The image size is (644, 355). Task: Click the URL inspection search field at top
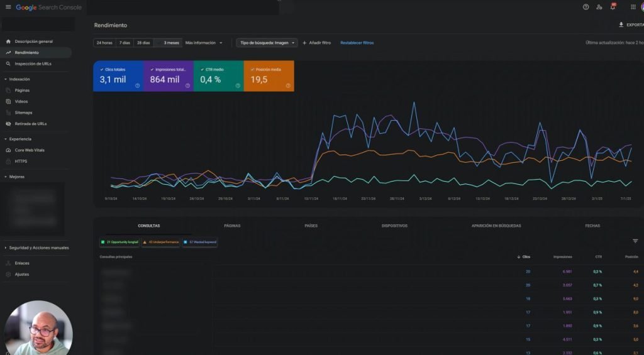[183, 8]
